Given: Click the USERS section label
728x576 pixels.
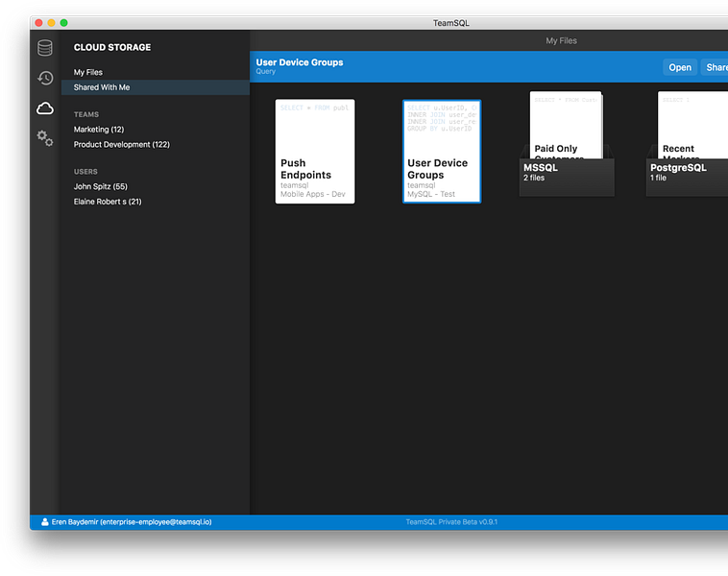Looking at the screenshot, I should coord(85,172).
